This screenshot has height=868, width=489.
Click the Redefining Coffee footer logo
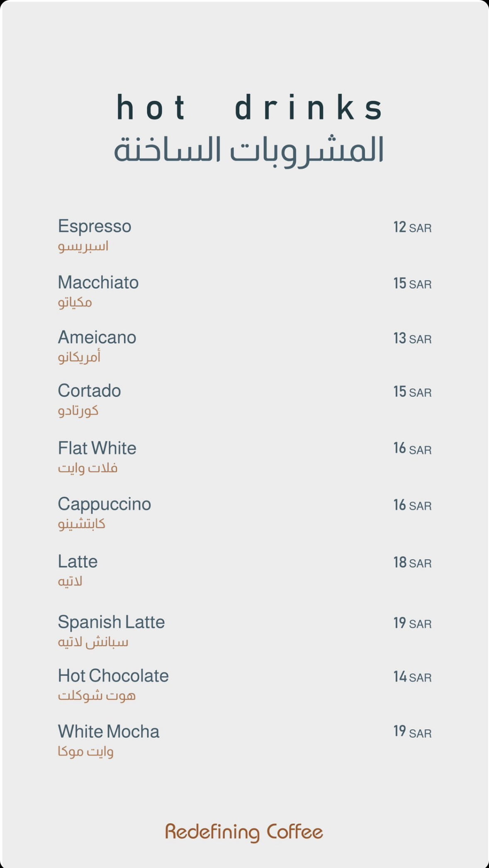[x=244, y=832]
